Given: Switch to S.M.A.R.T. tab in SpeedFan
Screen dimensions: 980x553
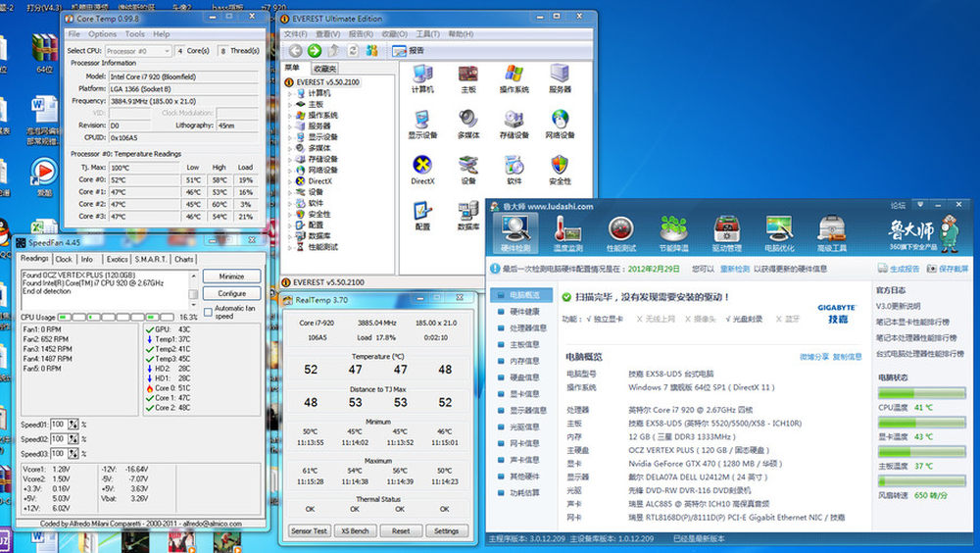Looking at the screenshot, I should click(151, 259).
